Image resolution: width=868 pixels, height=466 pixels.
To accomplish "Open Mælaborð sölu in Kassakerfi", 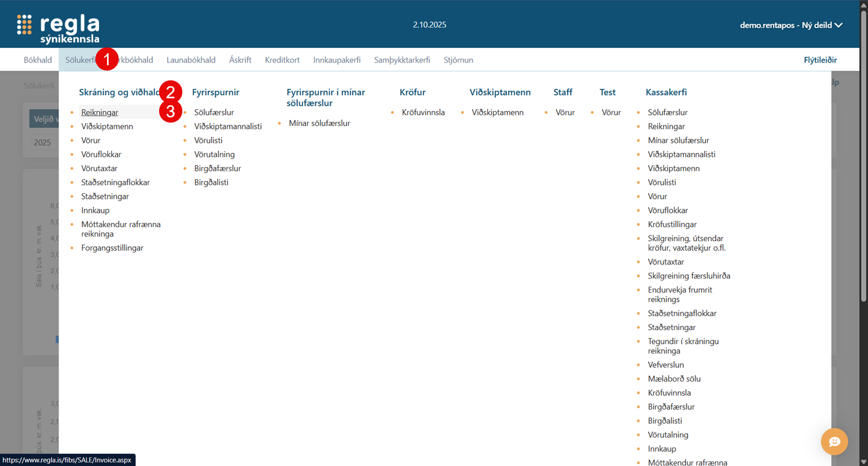I will (x=674, y=379).
